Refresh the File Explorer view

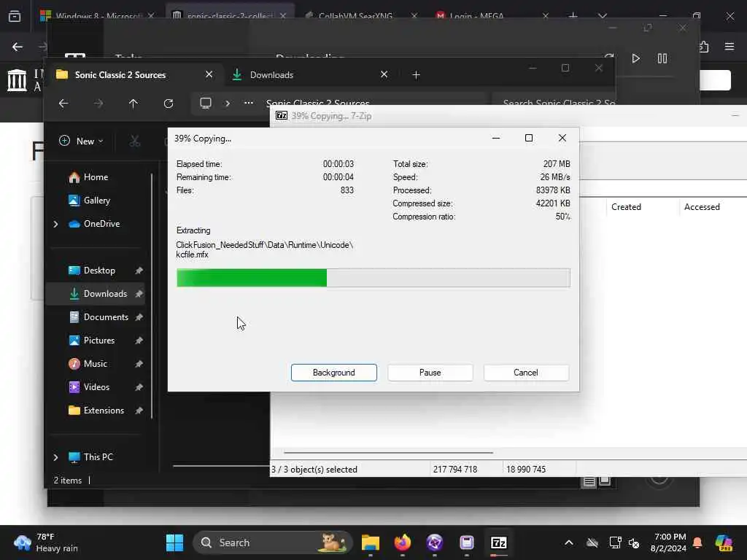169,104
